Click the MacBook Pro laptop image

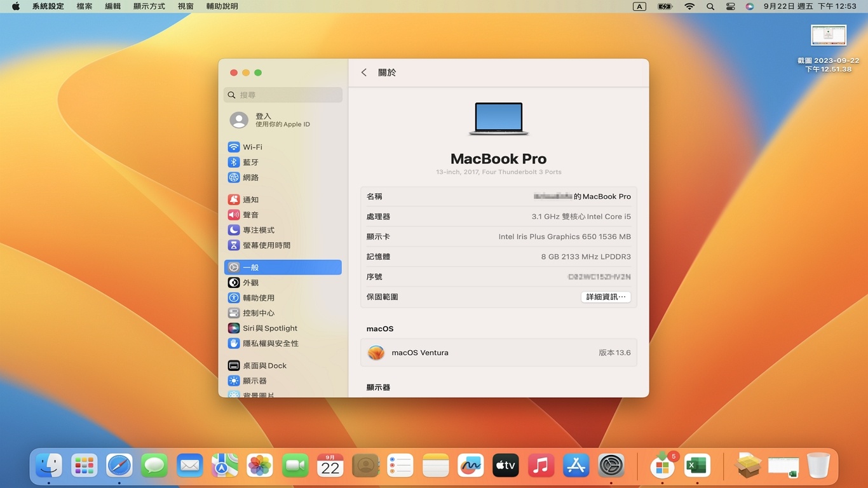pos(499,119)
